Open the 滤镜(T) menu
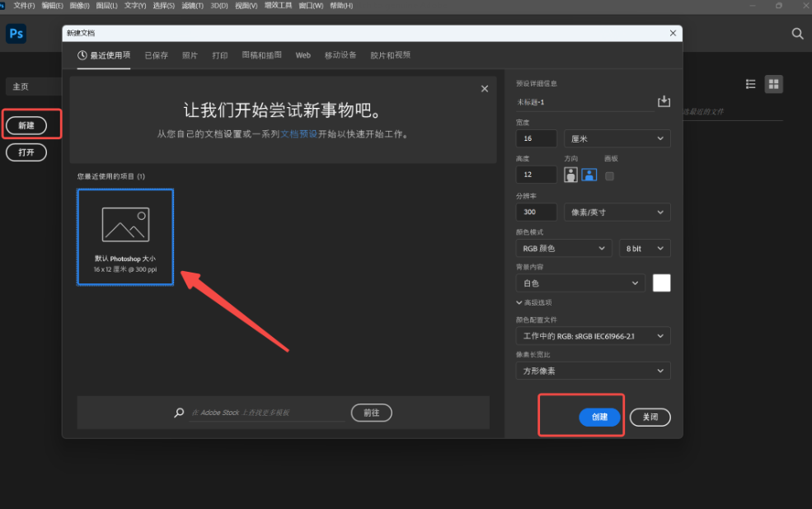This screenshot has height=509, width=812. click(193, 6)
